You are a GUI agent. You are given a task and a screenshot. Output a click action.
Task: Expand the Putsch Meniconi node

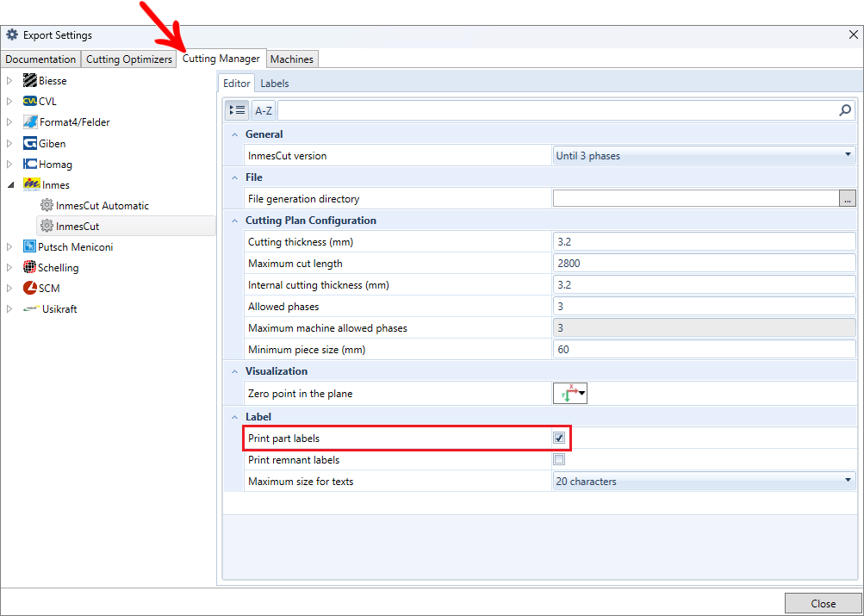[x=9, y=247]
